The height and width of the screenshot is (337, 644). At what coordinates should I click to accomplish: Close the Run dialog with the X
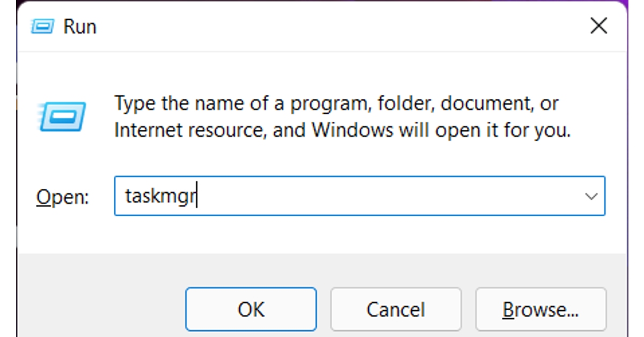coord(598,25)
